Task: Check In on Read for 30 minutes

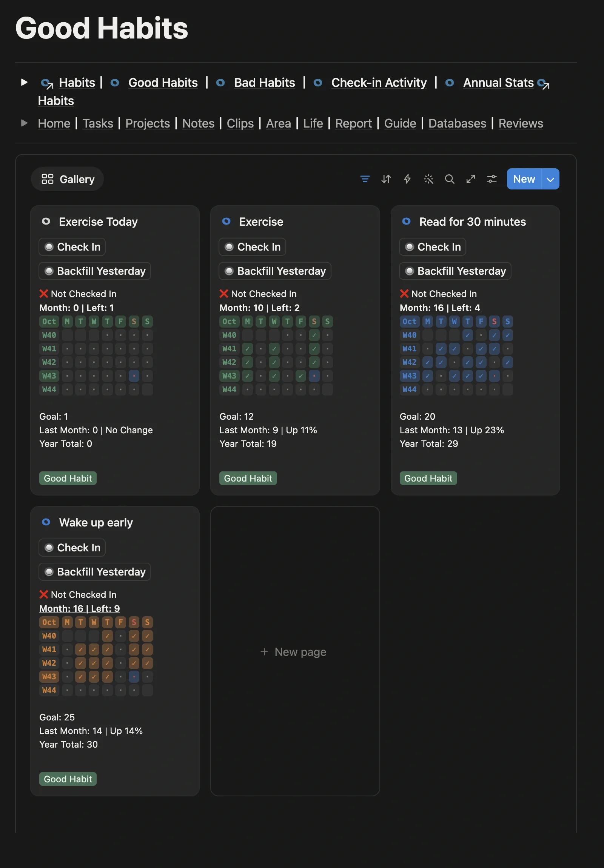Action: pyautogui.click(x=432, y=247)
